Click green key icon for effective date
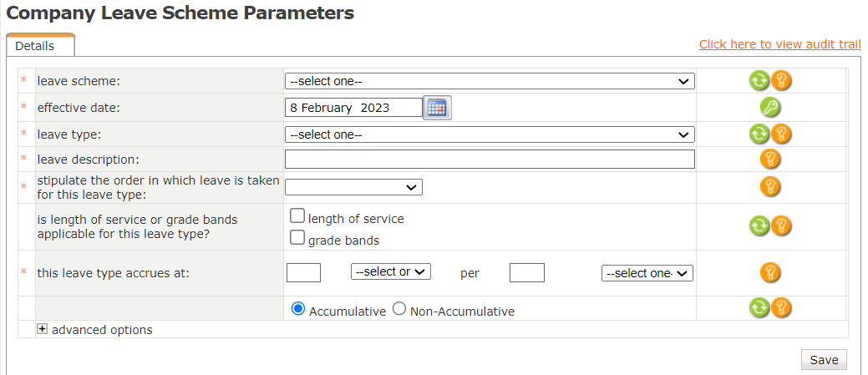The height and width of the screenshot is (375, 868). [x=770, y=108]
